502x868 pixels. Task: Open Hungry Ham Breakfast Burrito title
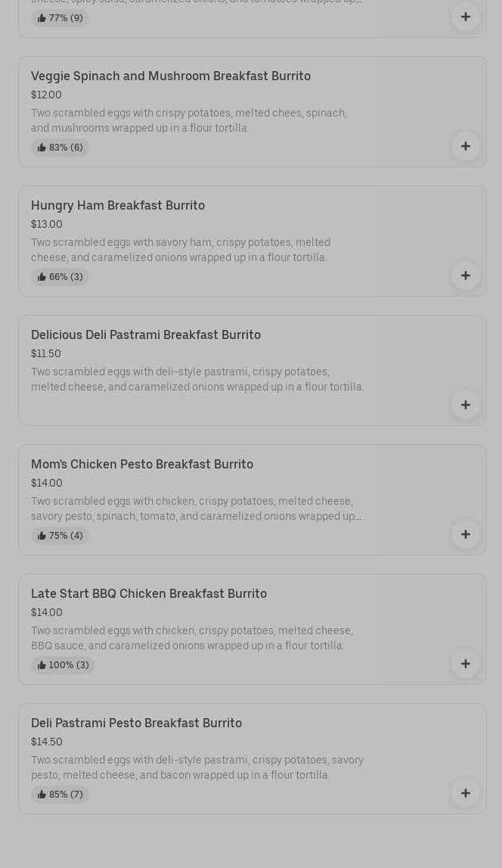pos(118,205)
